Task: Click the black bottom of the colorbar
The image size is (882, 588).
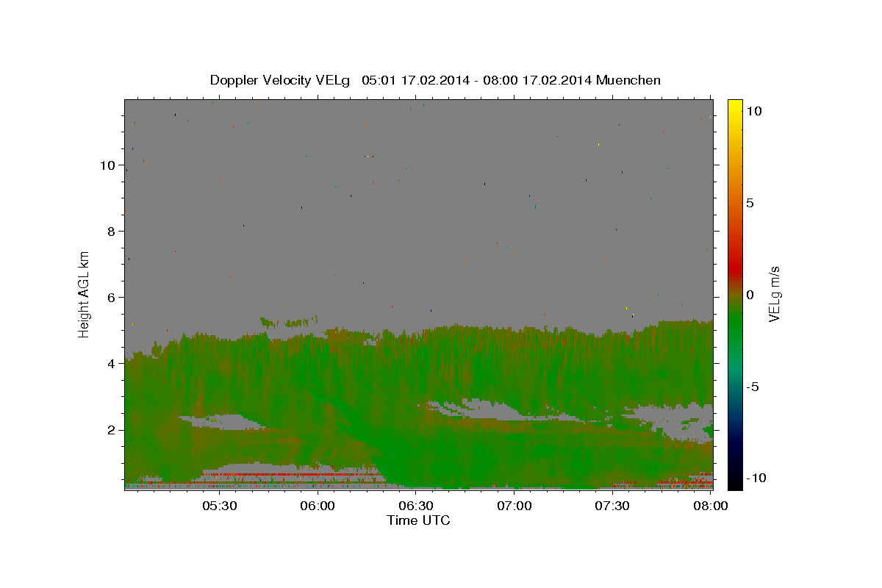Action: click(x=734, y=483)
